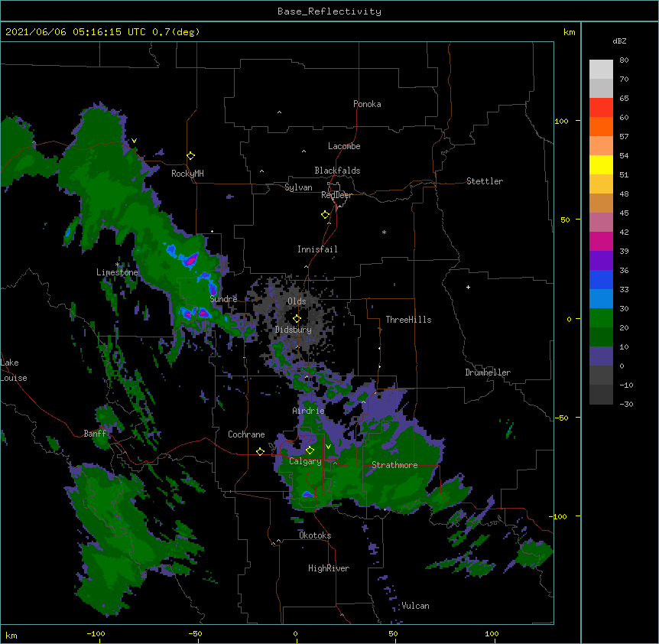
Task: Click the Cochrane label
Action: [246, 434]
